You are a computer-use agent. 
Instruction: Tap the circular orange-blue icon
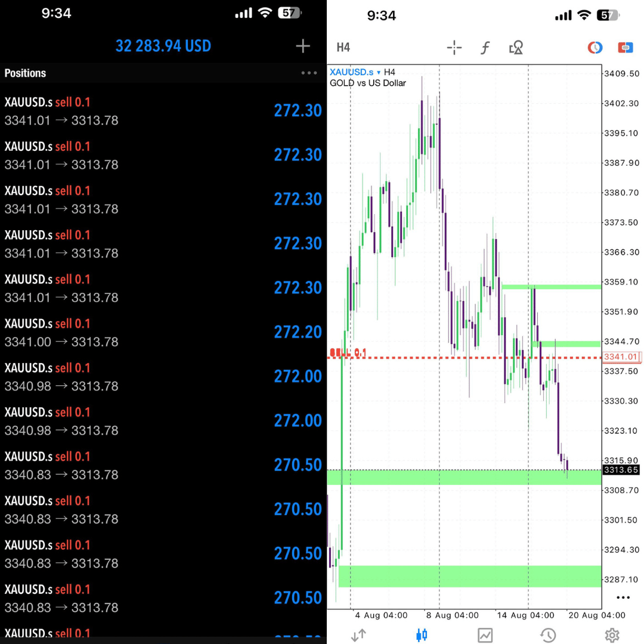coord(595,48)
